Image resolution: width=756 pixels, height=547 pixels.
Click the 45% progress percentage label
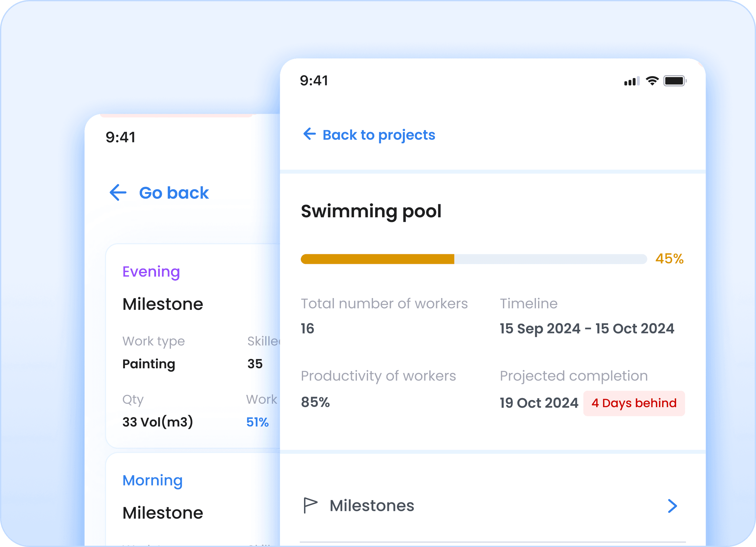669,259
